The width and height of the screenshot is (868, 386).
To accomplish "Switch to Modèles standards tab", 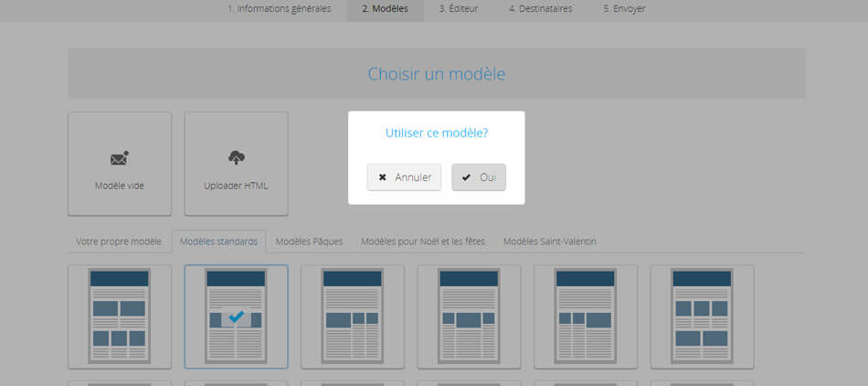I will click(218, 242).
